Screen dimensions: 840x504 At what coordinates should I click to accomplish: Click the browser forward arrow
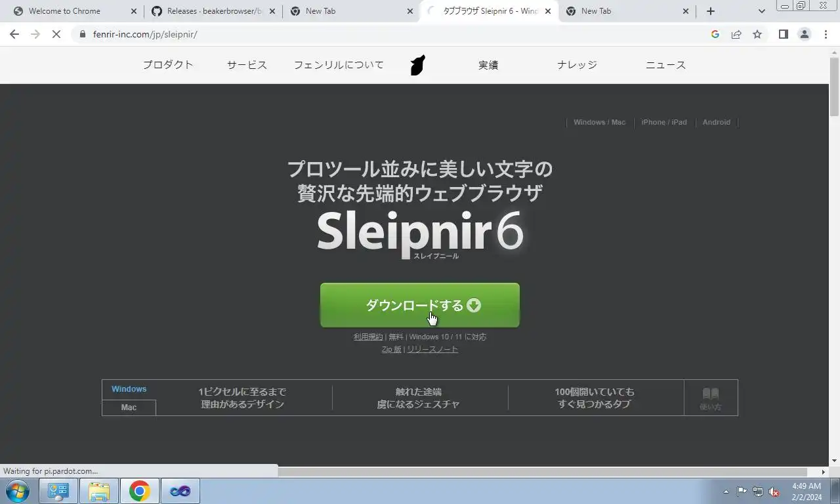(x=35, y=34)
